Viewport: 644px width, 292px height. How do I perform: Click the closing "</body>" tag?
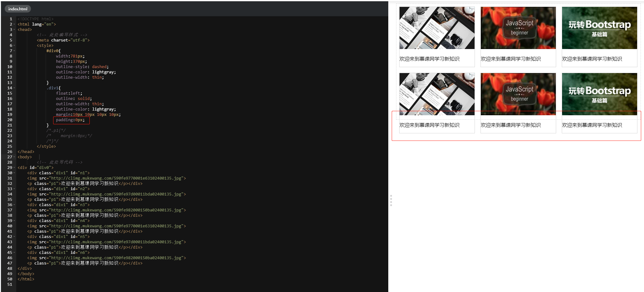26,274
